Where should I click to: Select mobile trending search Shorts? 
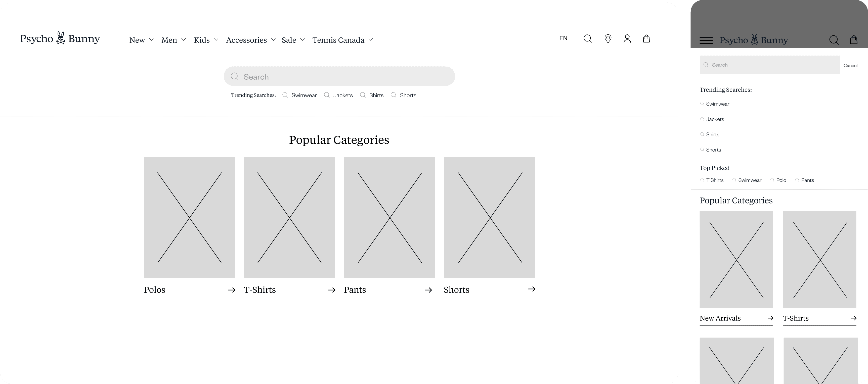pyautogui.click(x=713, y=150)
